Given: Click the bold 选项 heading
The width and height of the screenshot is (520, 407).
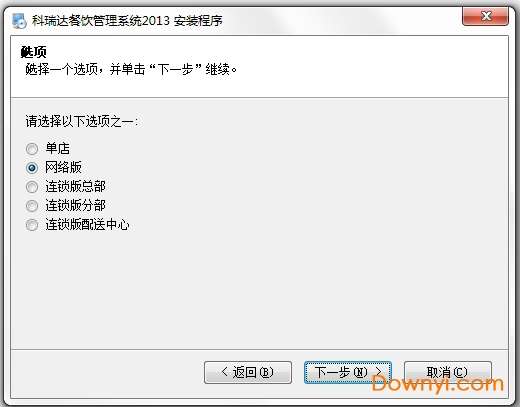Looking at the screenshot, I should tap(33, 52).
